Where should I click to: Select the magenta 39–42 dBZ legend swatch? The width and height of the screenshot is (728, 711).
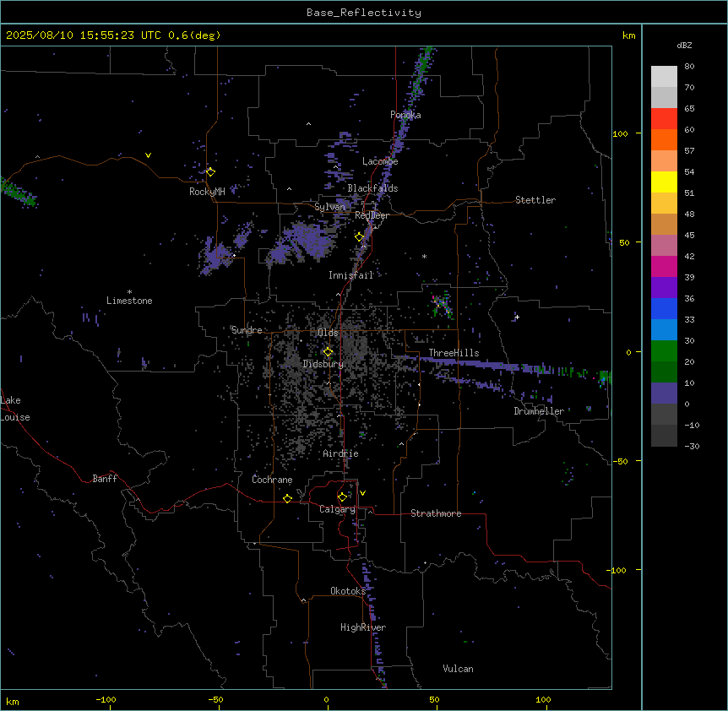click(664, 266)
